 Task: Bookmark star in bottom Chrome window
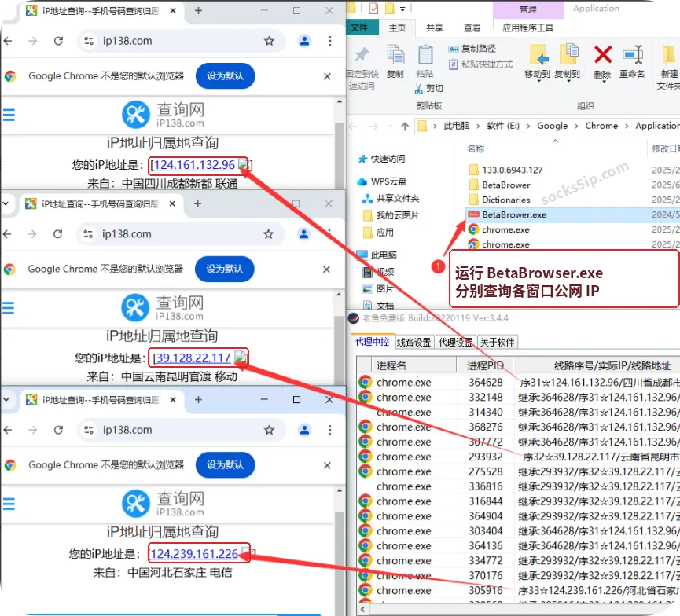(x=270, y=430)
